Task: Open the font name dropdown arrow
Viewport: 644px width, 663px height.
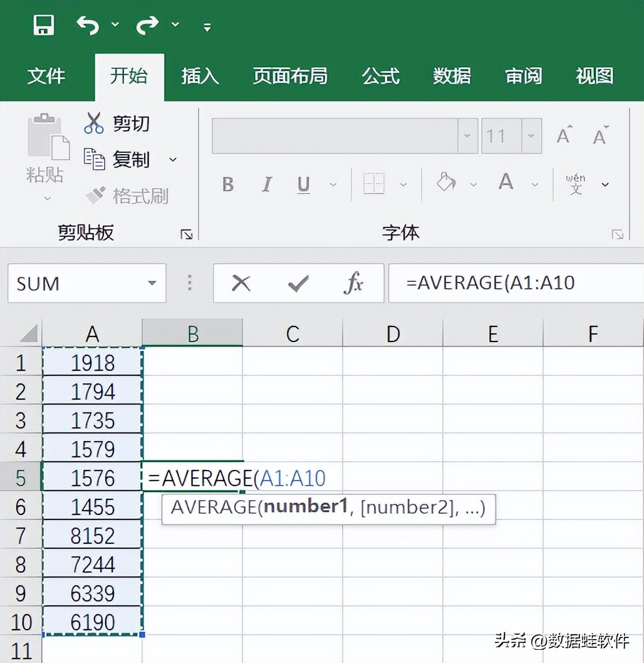Action: [x=467, y=136]
